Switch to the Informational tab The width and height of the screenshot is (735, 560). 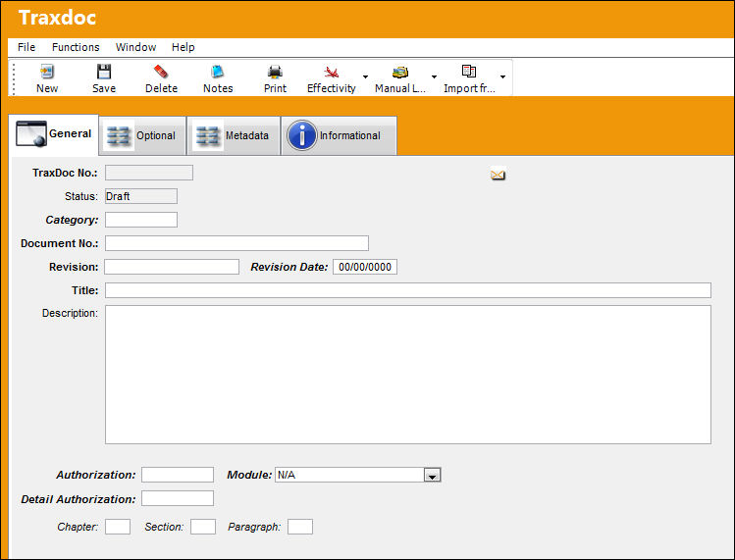click(339, 135)
